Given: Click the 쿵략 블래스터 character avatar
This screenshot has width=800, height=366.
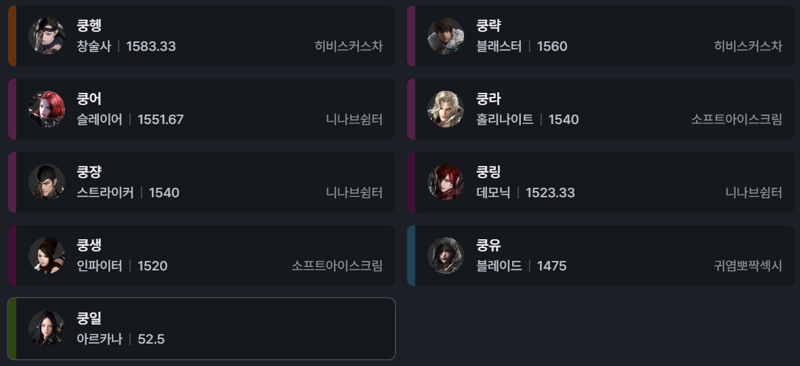Looking at the screenshot, I should (x=445, y=36).
